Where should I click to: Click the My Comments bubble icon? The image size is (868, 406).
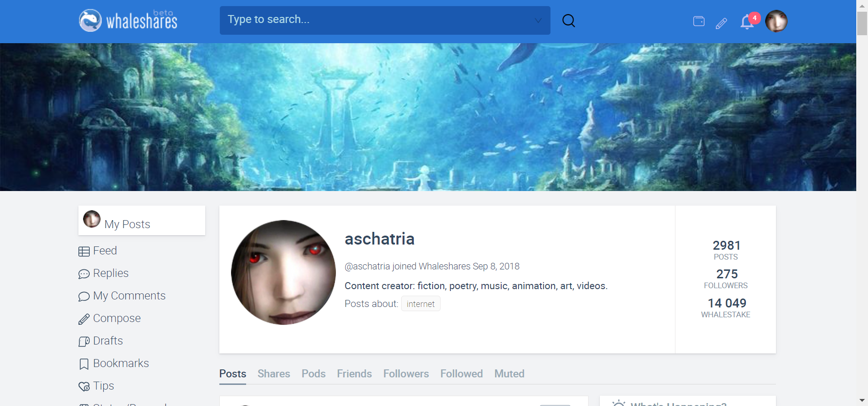point(84,297)
